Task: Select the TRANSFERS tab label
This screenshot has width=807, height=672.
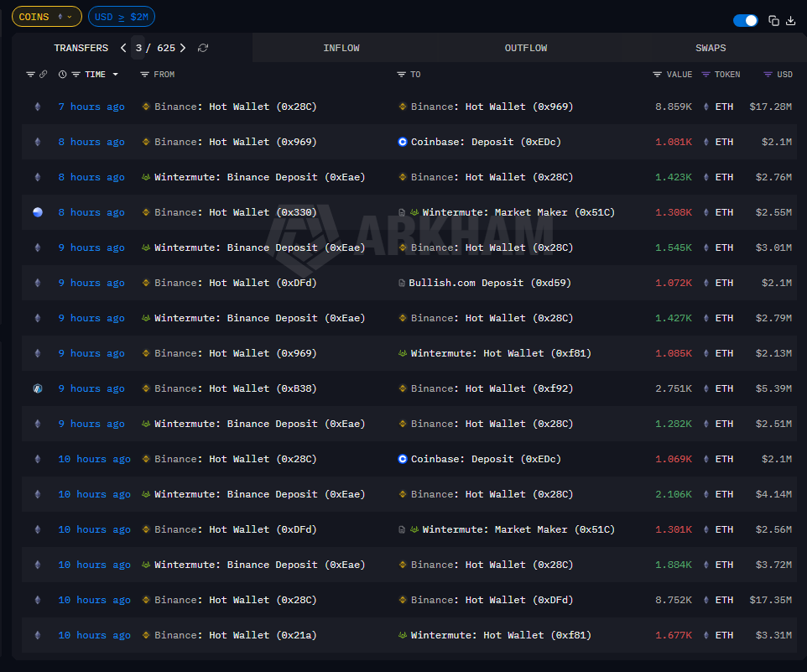Action: pos(81,48)
